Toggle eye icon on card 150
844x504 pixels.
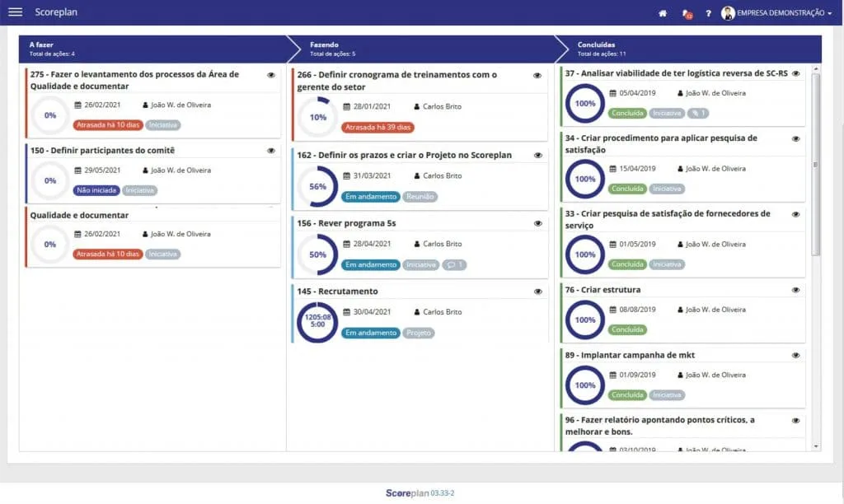[x=270, y=151]
